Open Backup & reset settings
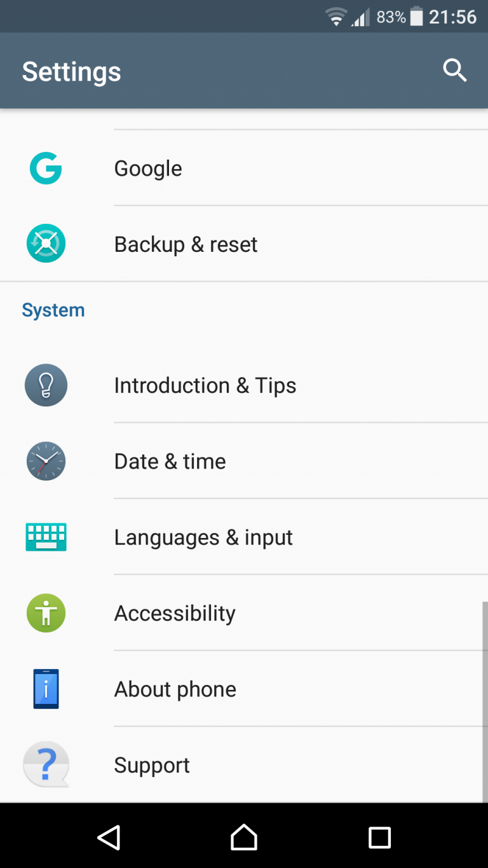Viewport: 488px width, 868px height. [x=186, y=244]
